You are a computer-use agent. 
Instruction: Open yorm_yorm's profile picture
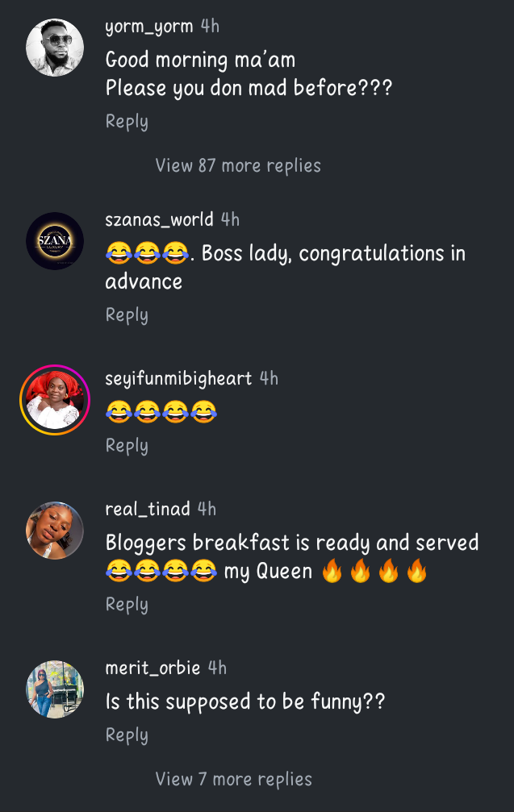(55, 48)
